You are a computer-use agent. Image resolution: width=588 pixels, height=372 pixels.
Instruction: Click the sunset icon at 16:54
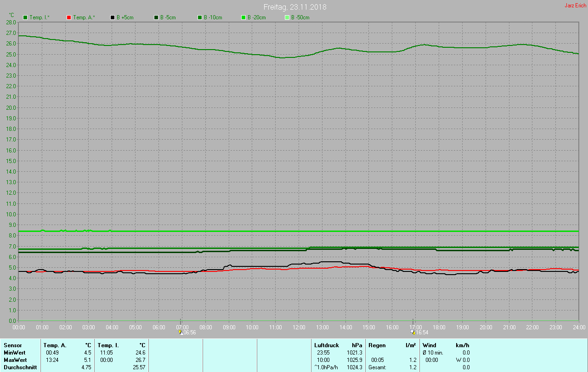(x=413, y=332)
